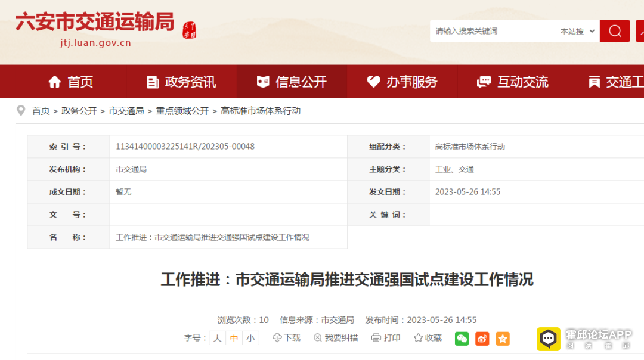This screenshot has height=360, width=644.
Task: Click the heart icon beside 办事服务
Action: tap(373, 82)
